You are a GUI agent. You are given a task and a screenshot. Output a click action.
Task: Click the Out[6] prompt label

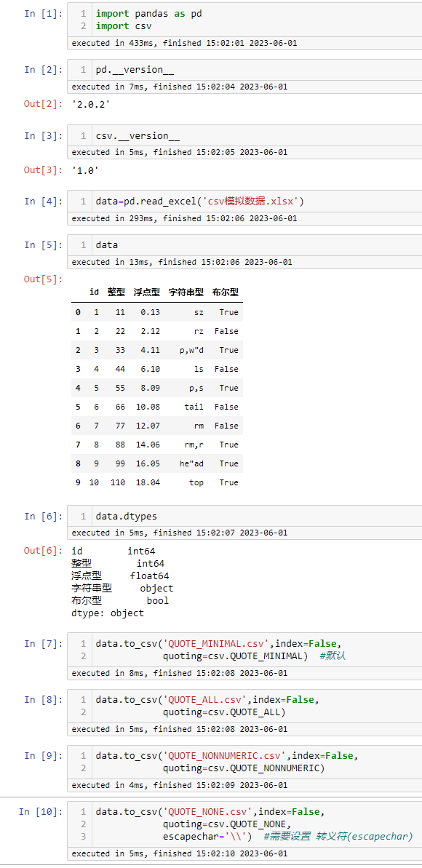pyautogui.click(x=43, y=550)
